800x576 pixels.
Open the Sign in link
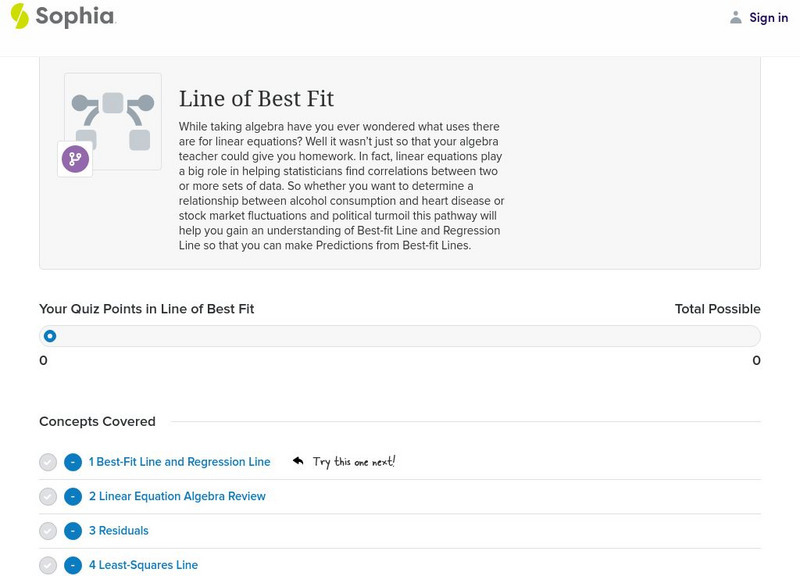click(x=768, y=17)
